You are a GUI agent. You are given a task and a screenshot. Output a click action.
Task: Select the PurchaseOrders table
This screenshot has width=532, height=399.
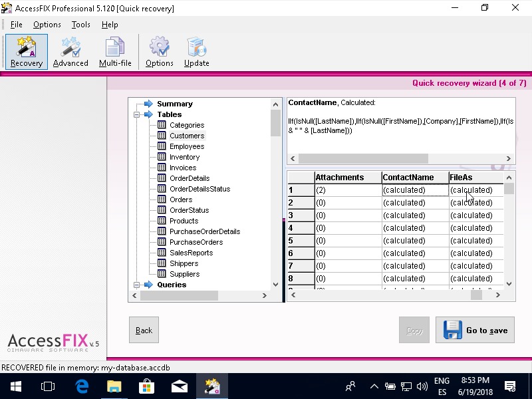point(196,242)
